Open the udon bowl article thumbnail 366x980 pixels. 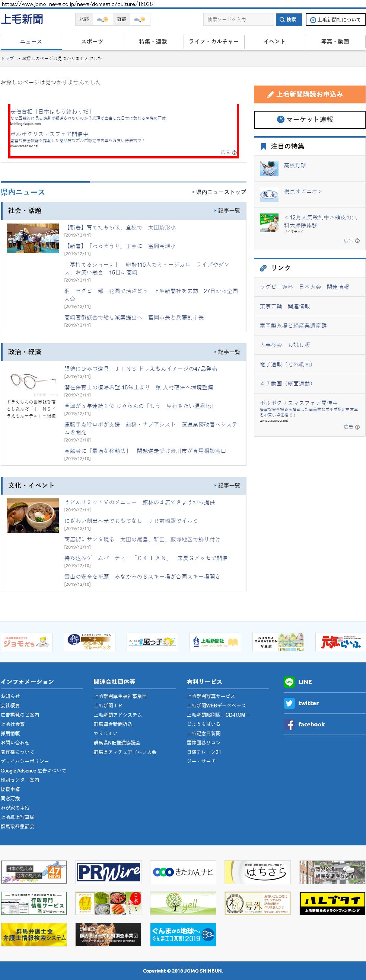[33, 515]
